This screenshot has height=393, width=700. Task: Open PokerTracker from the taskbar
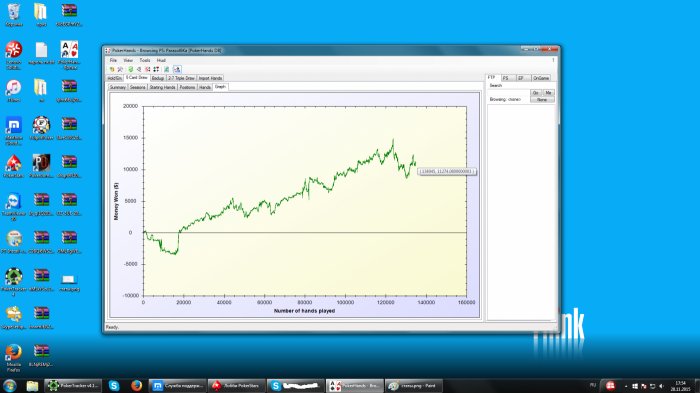73,386
